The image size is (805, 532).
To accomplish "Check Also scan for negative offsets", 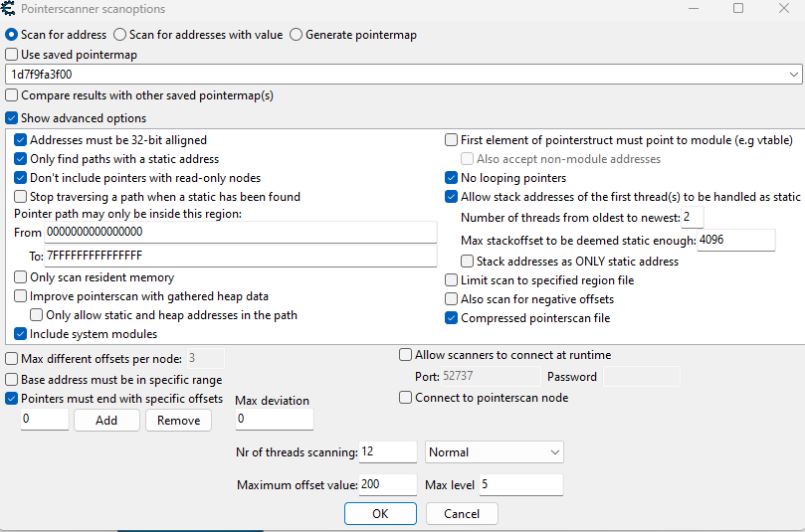I will click(452, 299).
